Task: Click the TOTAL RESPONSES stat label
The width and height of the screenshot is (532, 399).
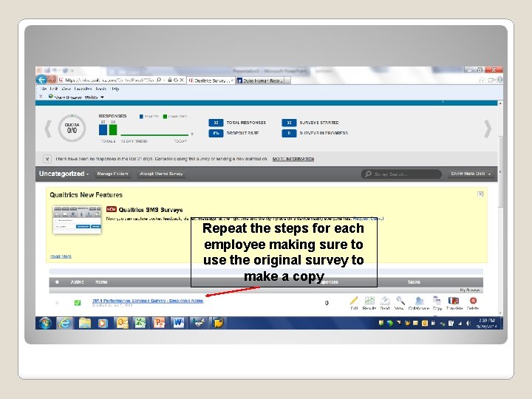Action: (x=246, y=123)
